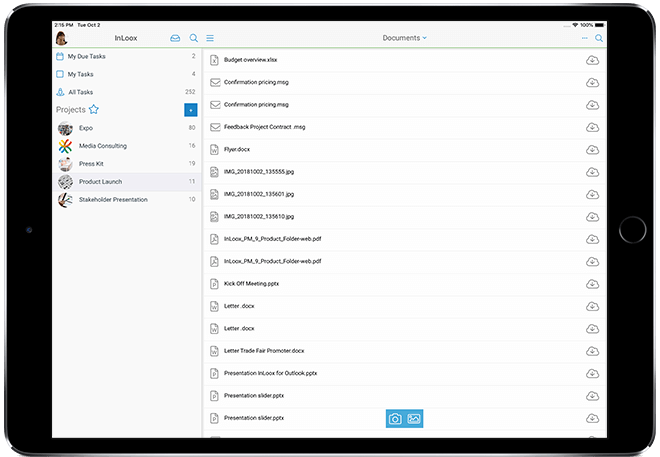Viewport: 660px width, 457px height.
Task: Open My Due Tasks list
Action: (x=126, y=56)
